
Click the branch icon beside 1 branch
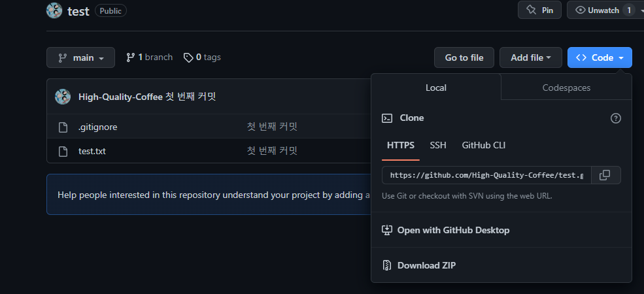(x=131, y=57)
